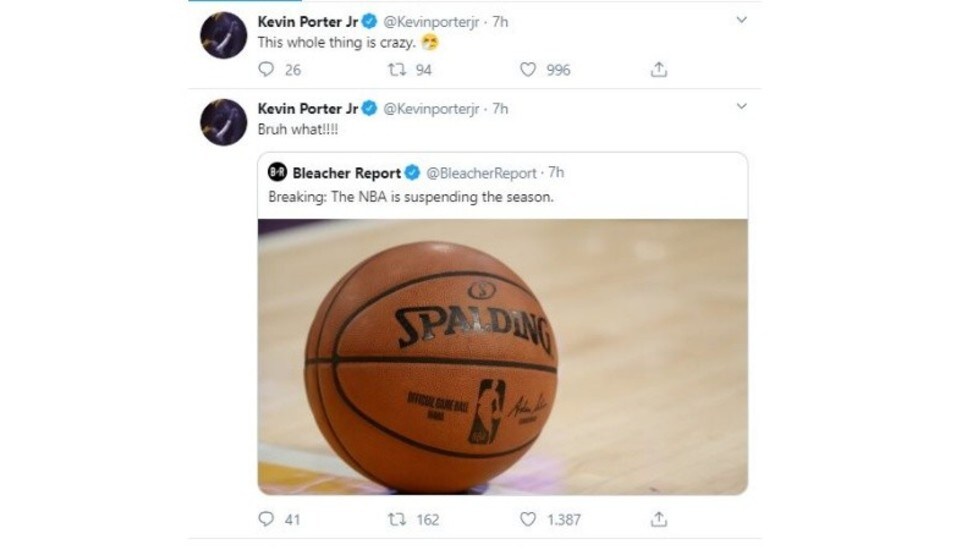Retweet the "This whole thing is crazy" tweet
Image resolution: width=978 pixels, height=550 pixels.
click(x=397, y=69)
